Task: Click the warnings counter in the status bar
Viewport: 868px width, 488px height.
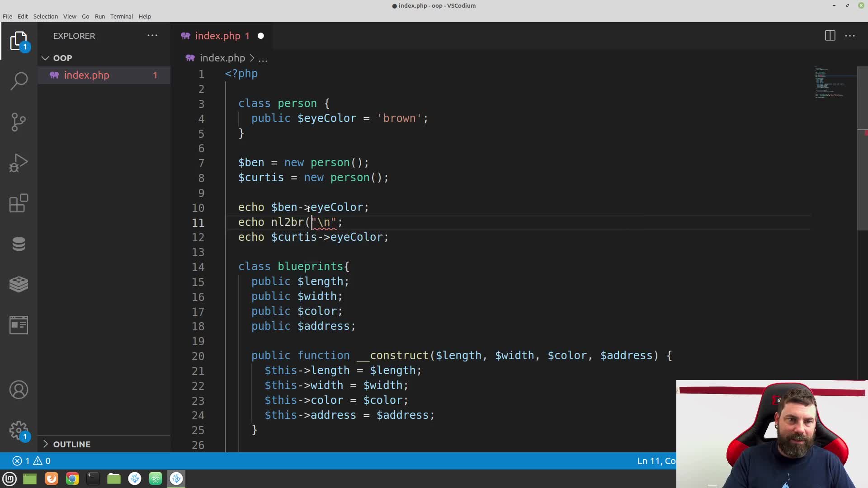Action: [42, 461]
